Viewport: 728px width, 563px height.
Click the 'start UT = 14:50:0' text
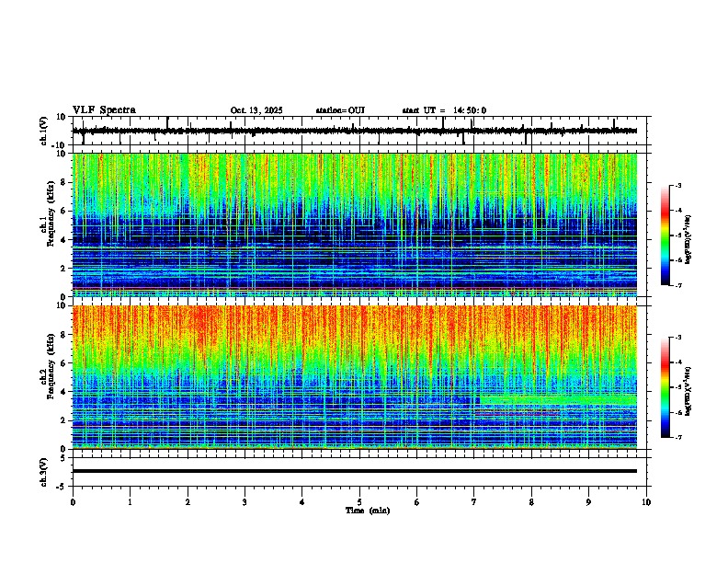pos(444,110)
